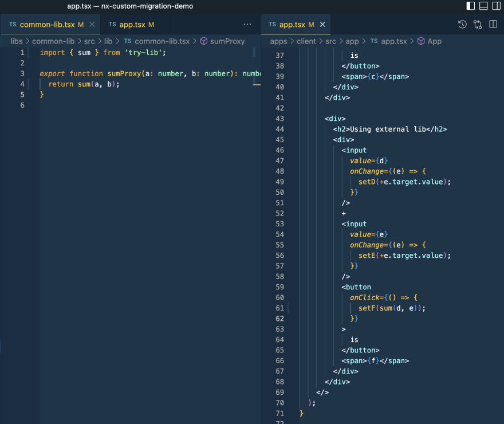Select the common-lib.tsx tab

47,25
